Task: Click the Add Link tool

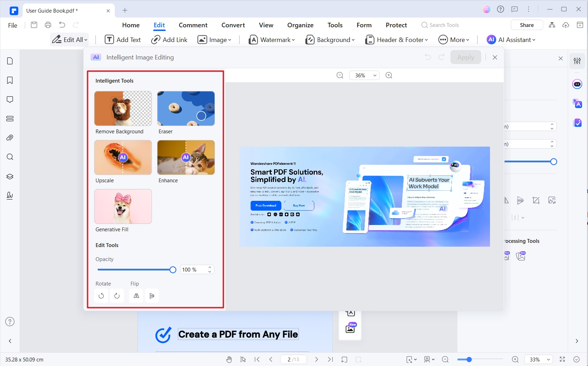Action: coord(169,40)
